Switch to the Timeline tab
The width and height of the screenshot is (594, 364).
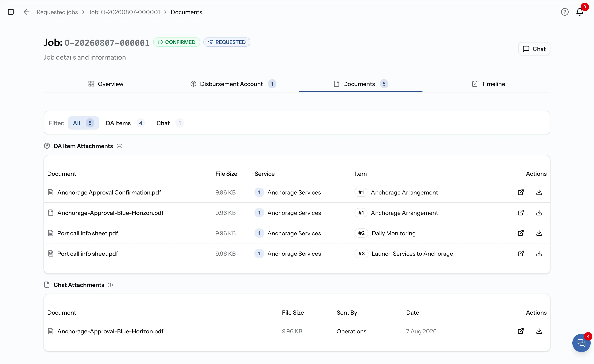point(488,84)
